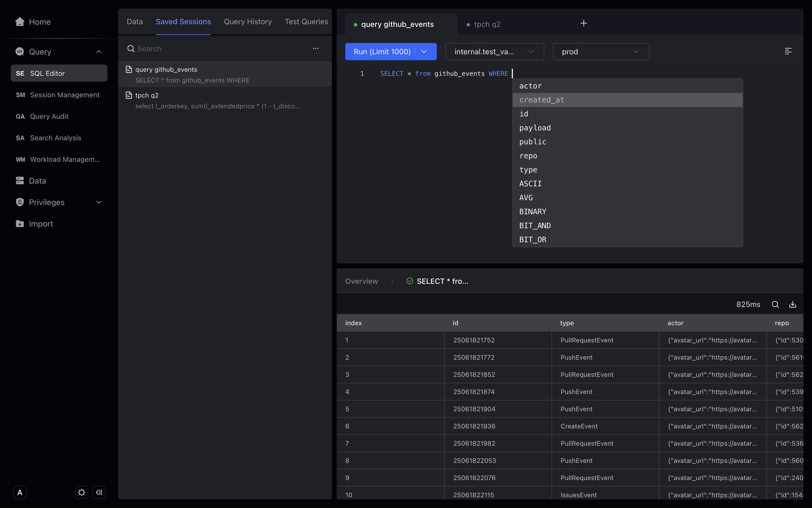
Task: Select cell 25061821752
Action: [x=498, y=340]
